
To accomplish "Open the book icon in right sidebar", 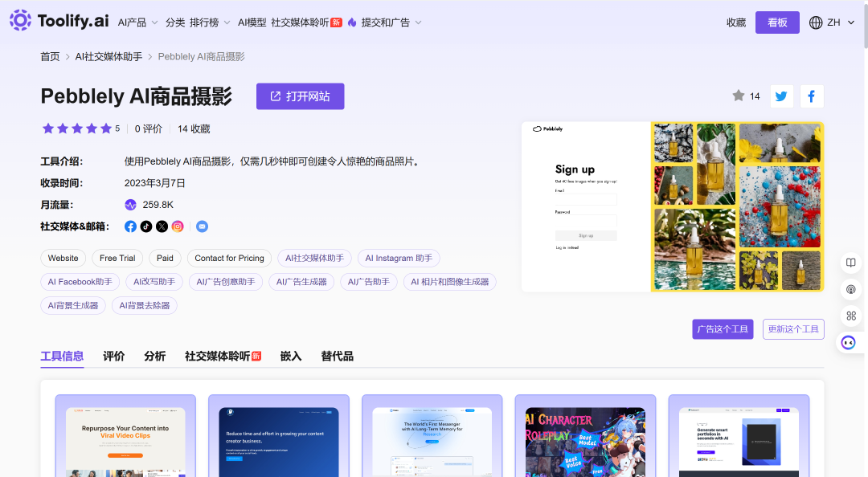I will [851, 263].
